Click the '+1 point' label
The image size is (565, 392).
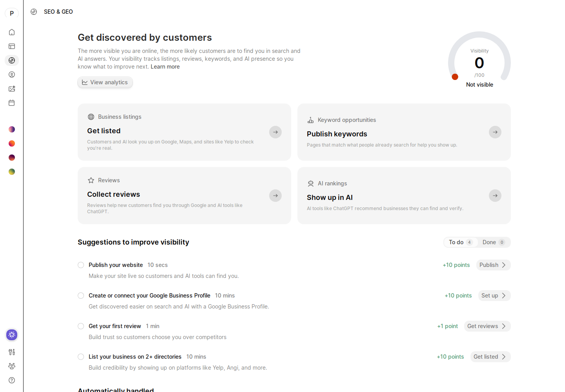(x=448, y=326)
